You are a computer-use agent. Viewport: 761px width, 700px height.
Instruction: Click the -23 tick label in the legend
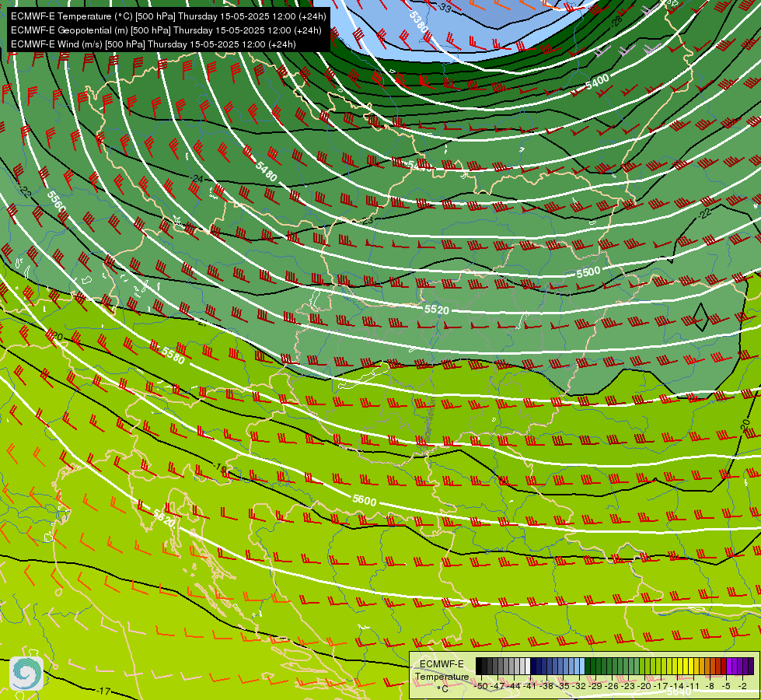[x=628, y=686]
